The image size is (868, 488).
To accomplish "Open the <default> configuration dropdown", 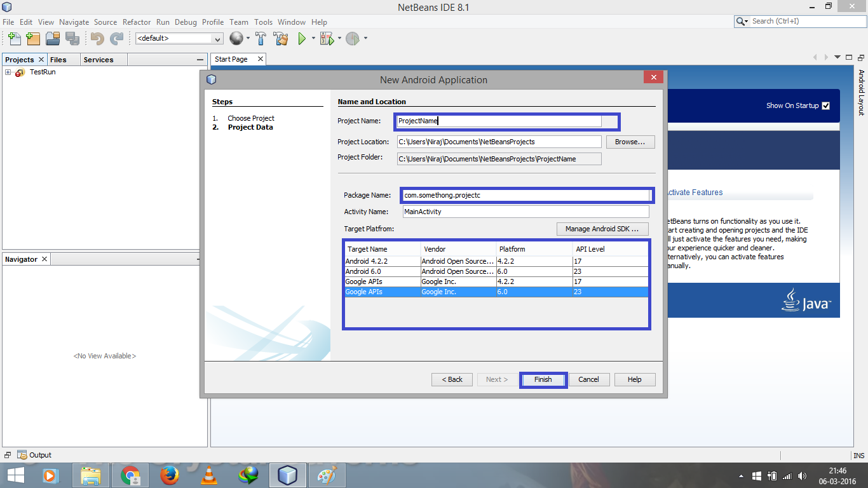I will coord(179,39).
